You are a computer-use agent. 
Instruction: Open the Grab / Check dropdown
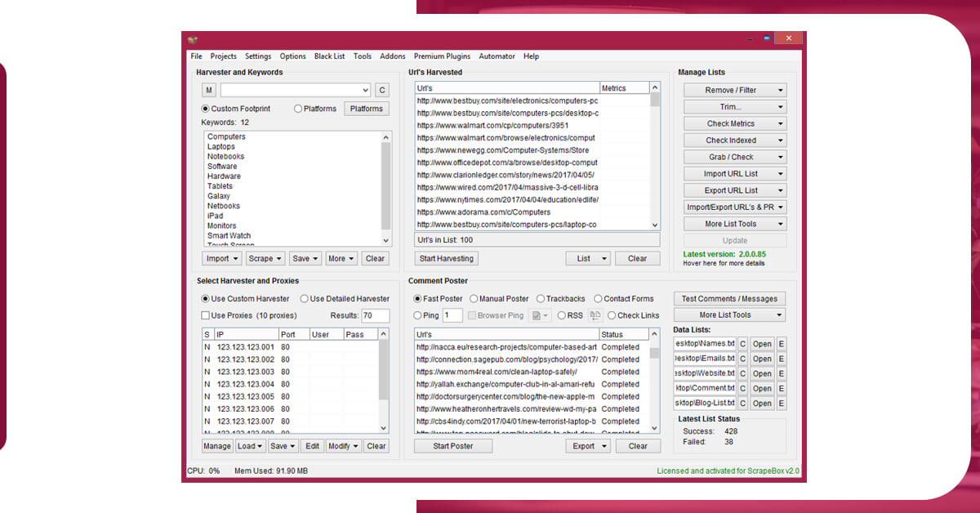pos(735,158)
